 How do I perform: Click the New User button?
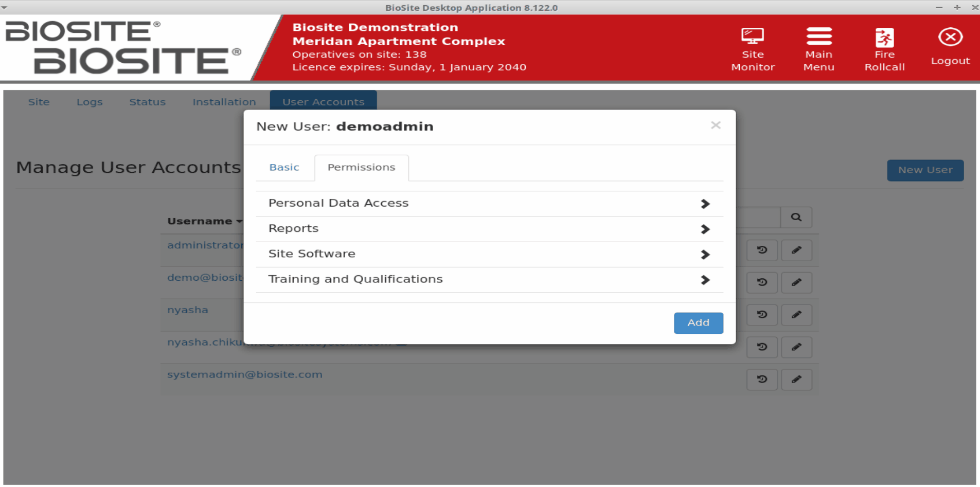pyautogui.click(x=925, y=170)
